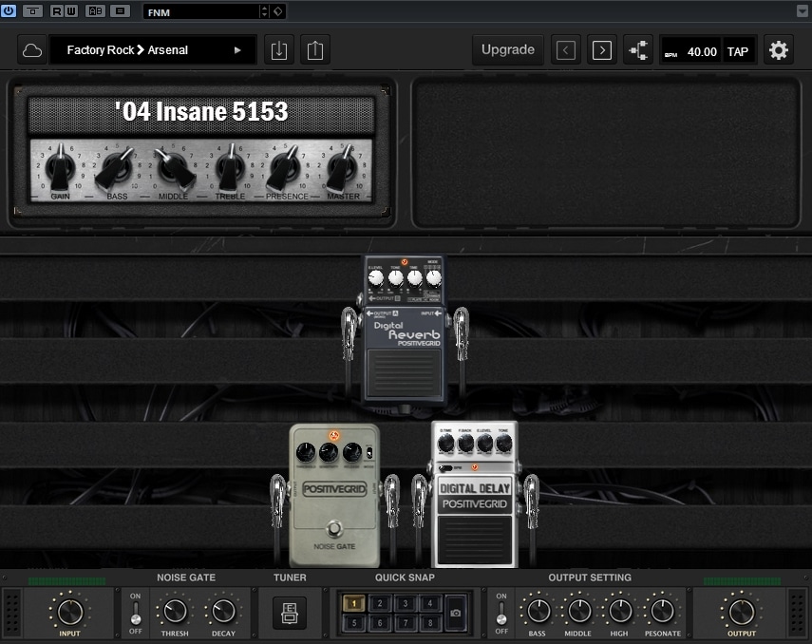Click the Digital Delay D.TIME knob
The image size is (812, 644).
click(x=445, y=444)
